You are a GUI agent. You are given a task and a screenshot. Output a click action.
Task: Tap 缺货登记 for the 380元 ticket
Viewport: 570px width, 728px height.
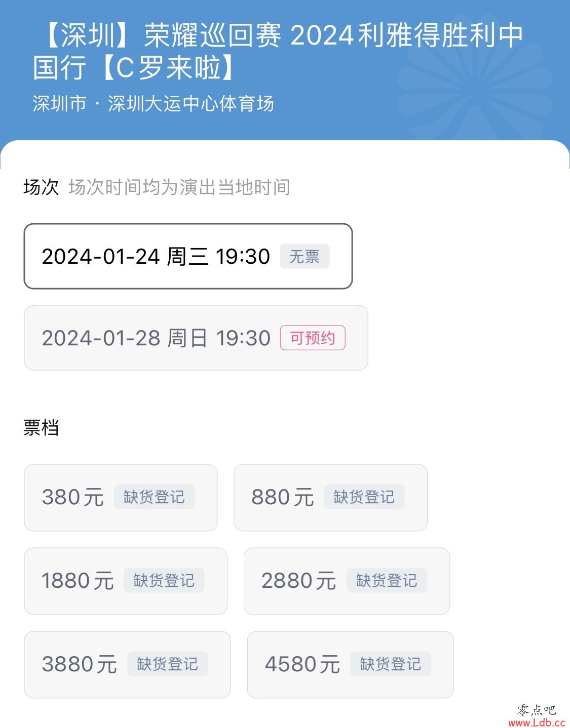(154, 497)
